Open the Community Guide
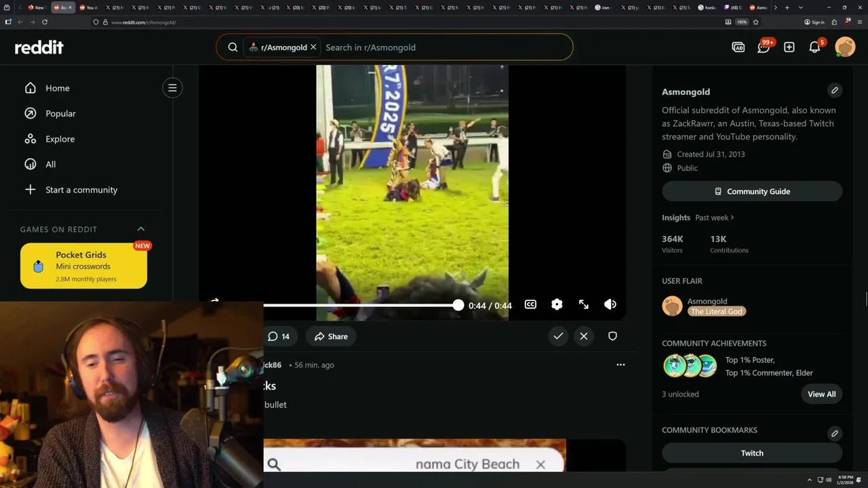 tap(752, 191)
